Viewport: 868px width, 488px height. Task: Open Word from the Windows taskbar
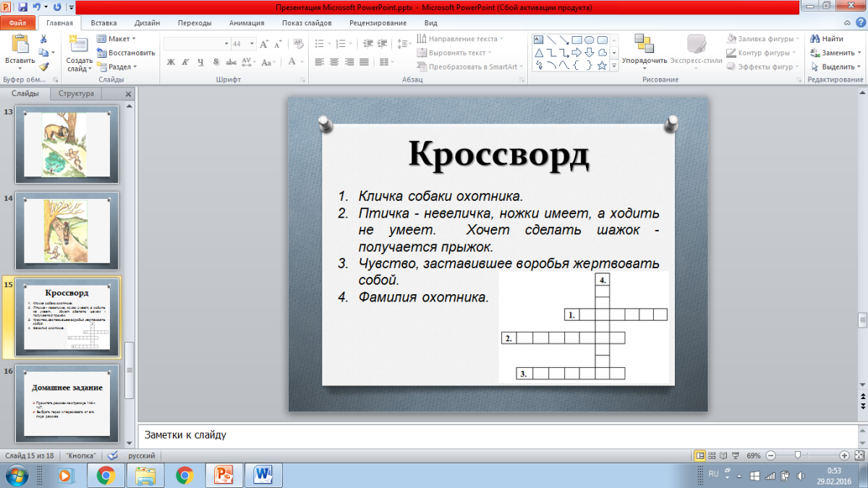click(263, 475)
